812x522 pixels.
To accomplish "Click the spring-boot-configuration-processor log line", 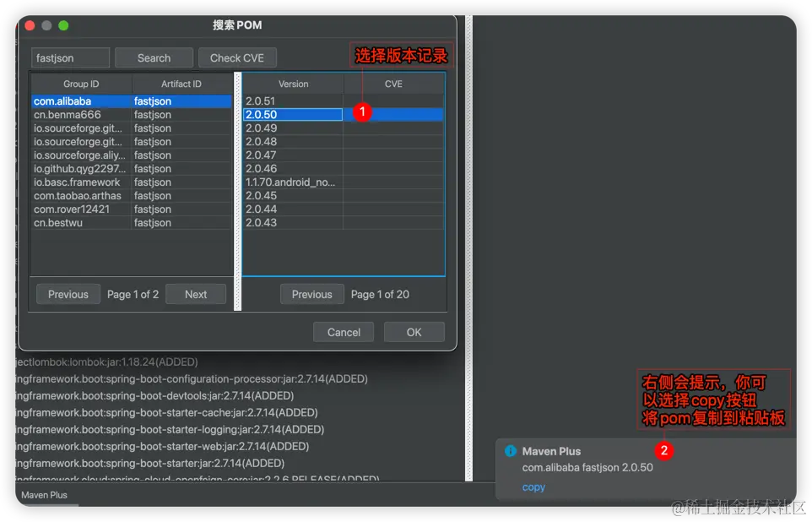I will click(192, 379).
